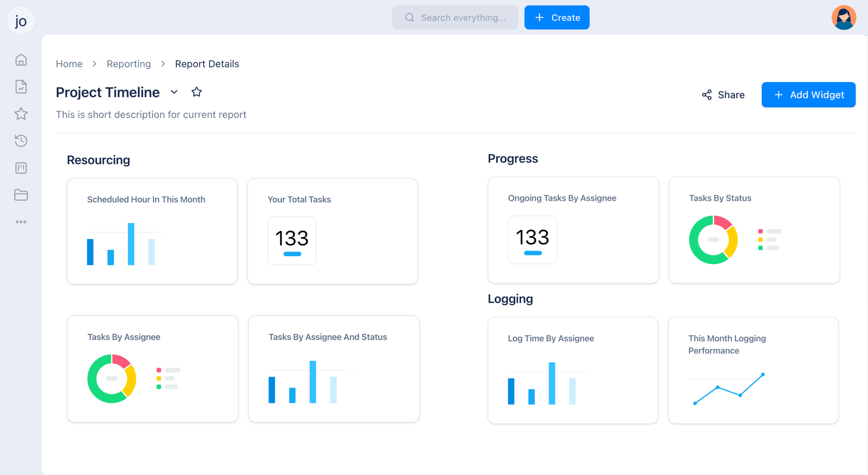Select the donut chart in Tasks By Status widget

pos(713,240)
